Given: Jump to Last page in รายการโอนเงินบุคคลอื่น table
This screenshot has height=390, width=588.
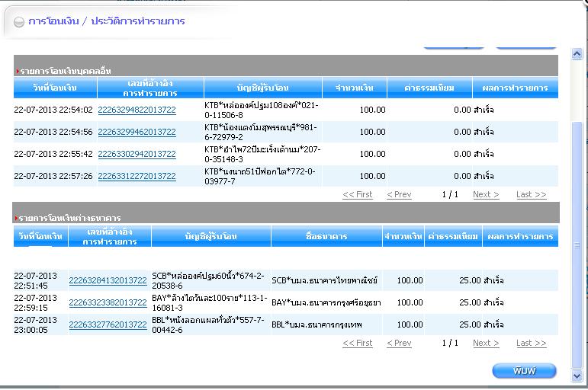Looking at the screenshot, I should click(x=531, y=195).
